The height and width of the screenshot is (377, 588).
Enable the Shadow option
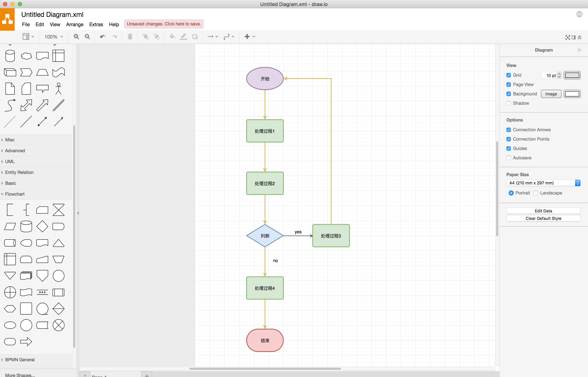coord(509,103)
